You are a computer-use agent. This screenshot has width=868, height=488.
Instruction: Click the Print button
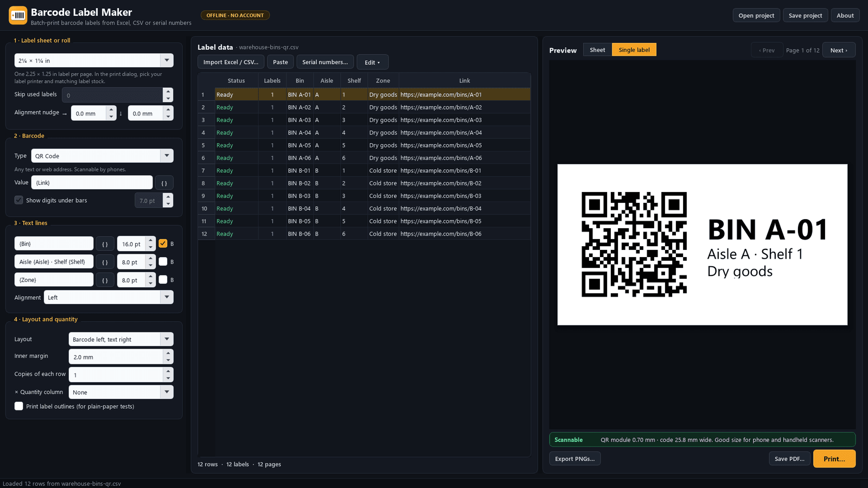click(x=834, y=459)
